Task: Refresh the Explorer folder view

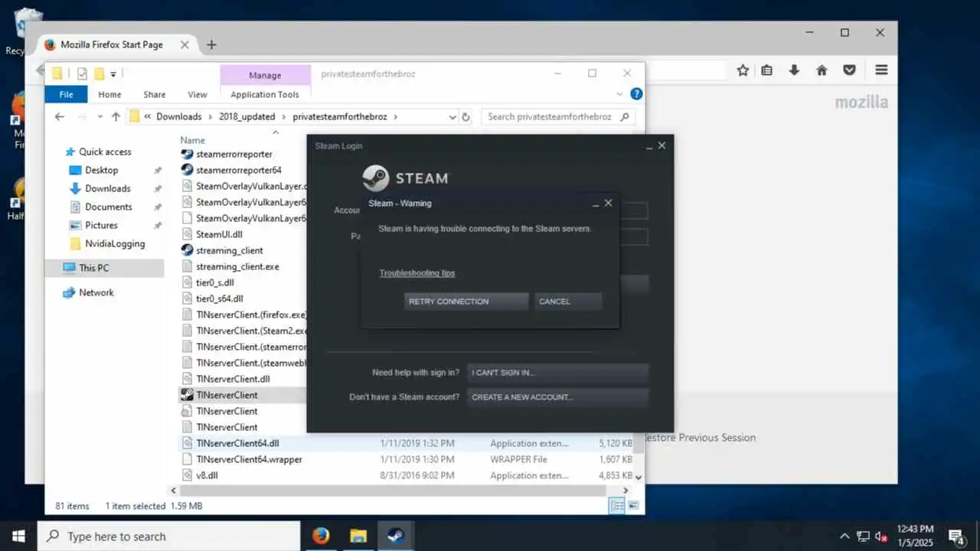Action: coord(465,117)
